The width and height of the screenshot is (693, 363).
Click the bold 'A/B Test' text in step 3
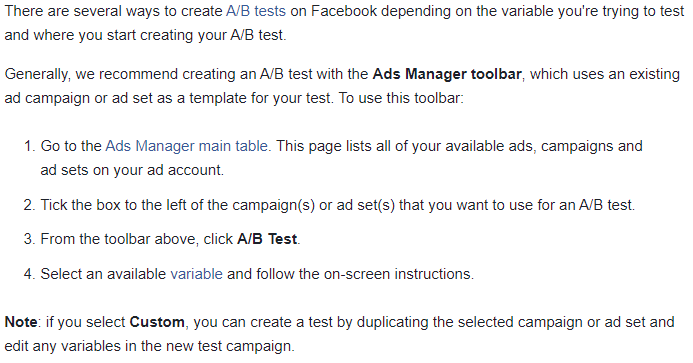pos(267,239)
